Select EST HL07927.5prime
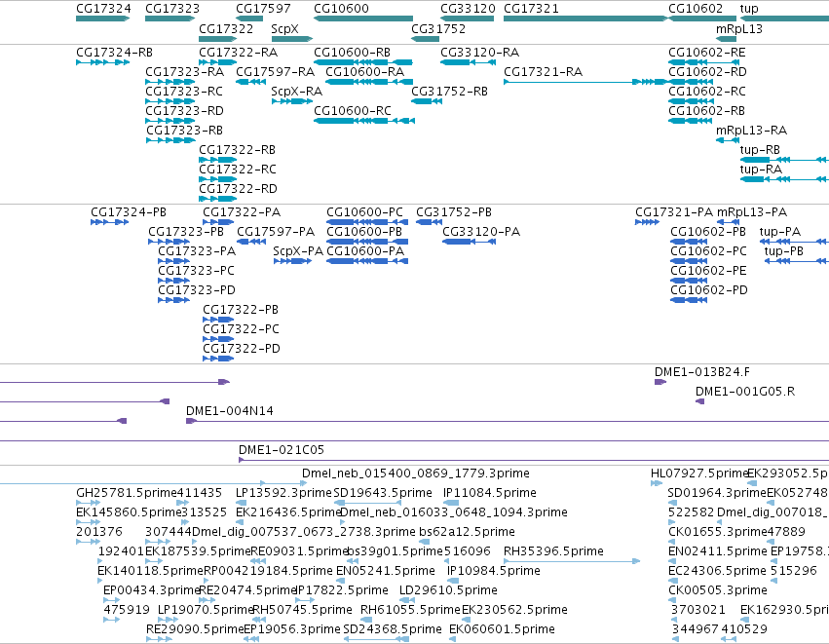The image size is (829, 644). click(x=698, y=474)
